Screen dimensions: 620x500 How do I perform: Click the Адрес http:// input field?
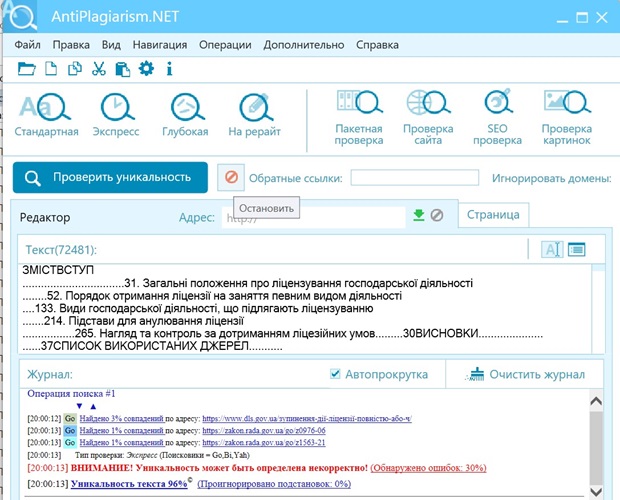[x=314, y=217]
